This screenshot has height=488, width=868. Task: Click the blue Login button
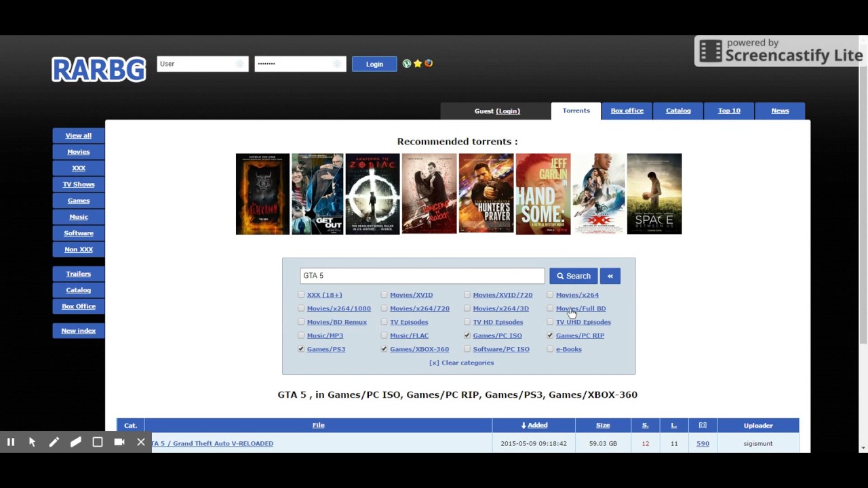374,64
